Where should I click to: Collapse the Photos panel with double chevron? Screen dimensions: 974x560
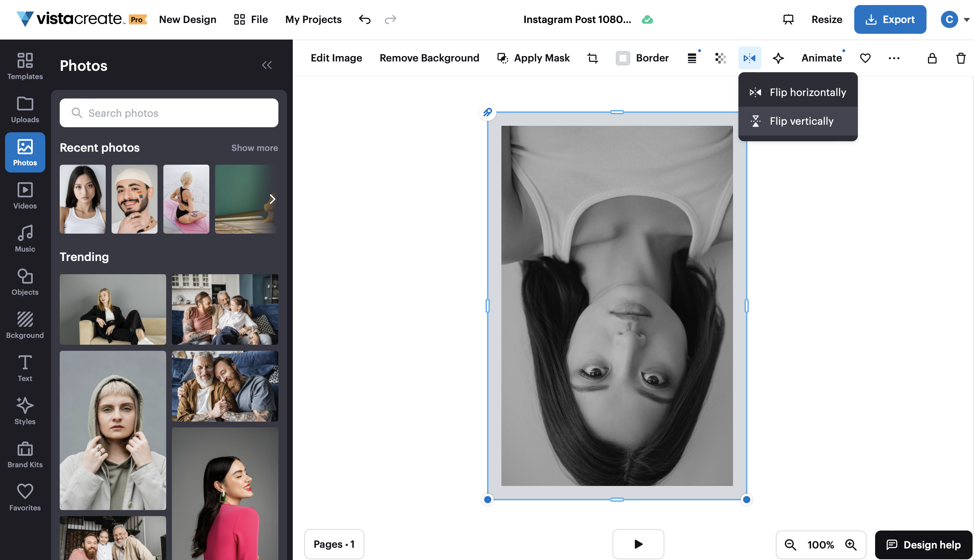267,65
